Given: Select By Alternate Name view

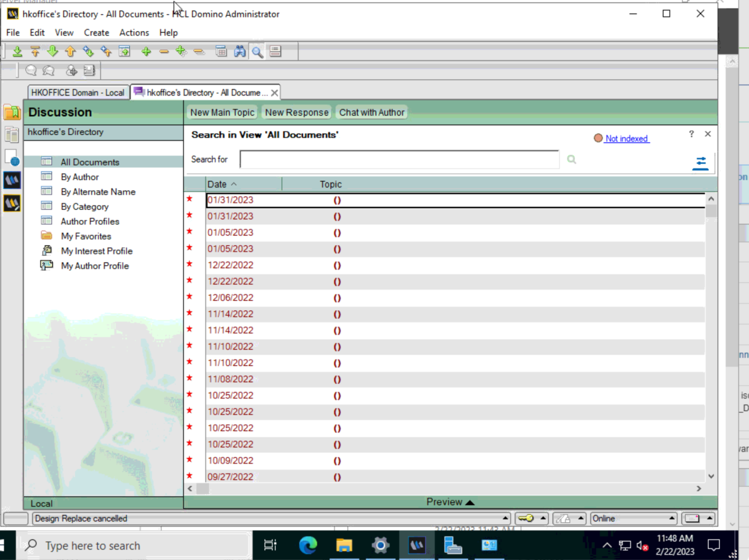Looking at the screenshot, I should [98, 192].
